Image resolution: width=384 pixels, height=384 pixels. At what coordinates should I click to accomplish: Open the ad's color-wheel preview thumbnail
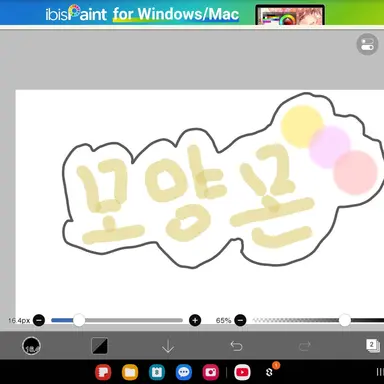290,15
